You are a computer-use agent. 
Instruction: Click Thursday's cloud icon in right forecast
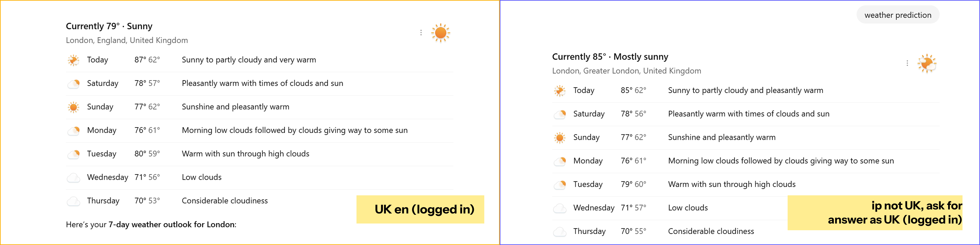(560, 231)
